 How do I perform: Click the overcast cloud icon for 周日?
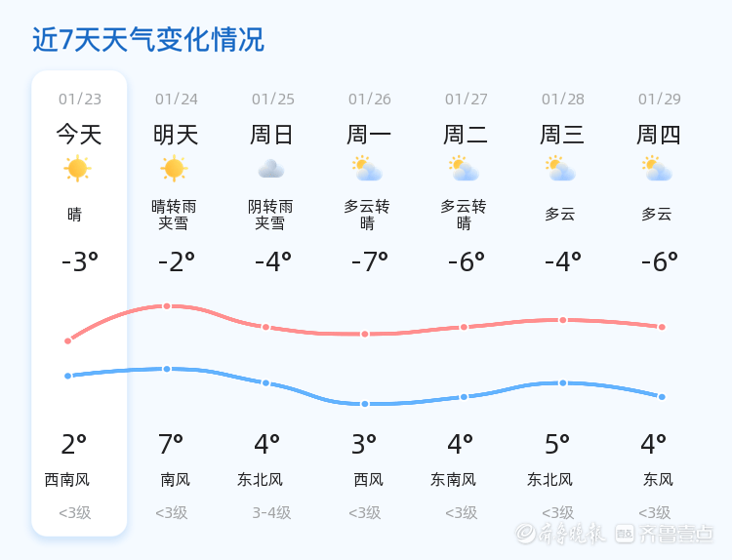click(x=270, y=169)
